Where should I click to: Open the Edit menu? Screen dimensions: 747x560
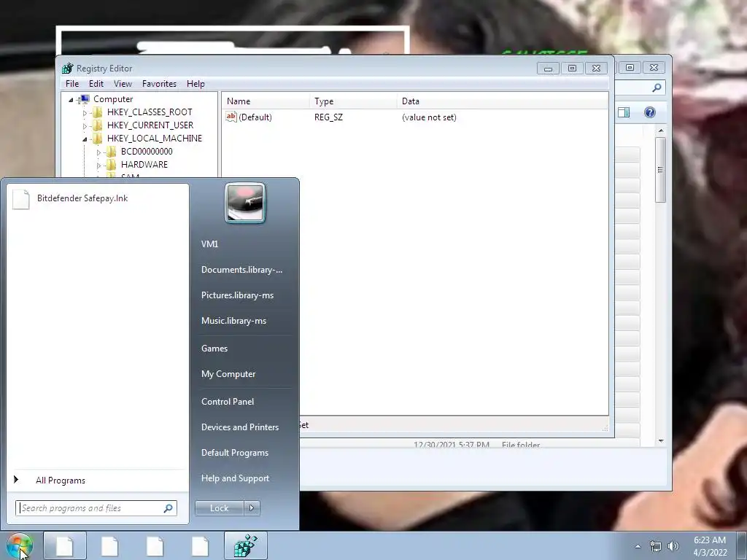pos(96,84)
